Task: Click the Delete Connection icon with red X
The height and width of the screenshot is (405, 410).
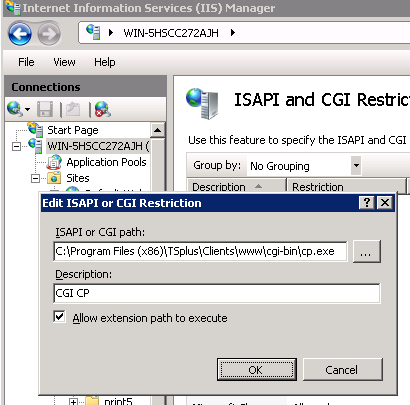Action: (x=103, y=109)
